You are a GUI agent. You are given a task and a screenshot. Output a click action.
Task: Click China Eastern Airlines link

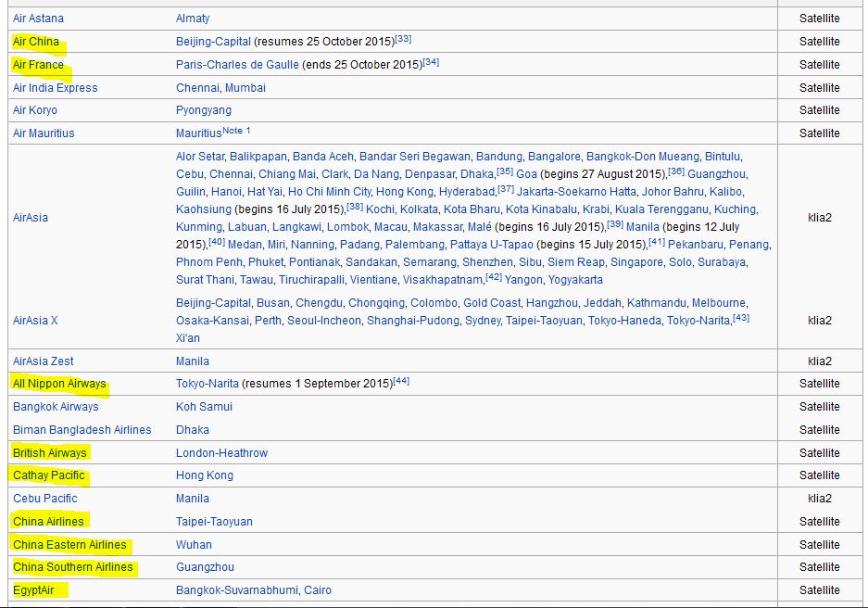[x=69, y=545]
